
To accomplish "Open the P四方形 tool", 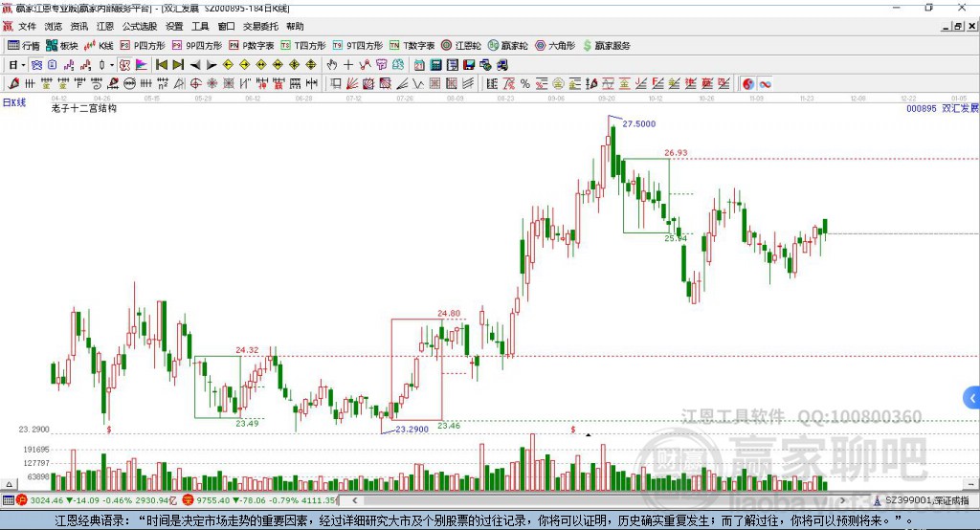I will (143, 46).
